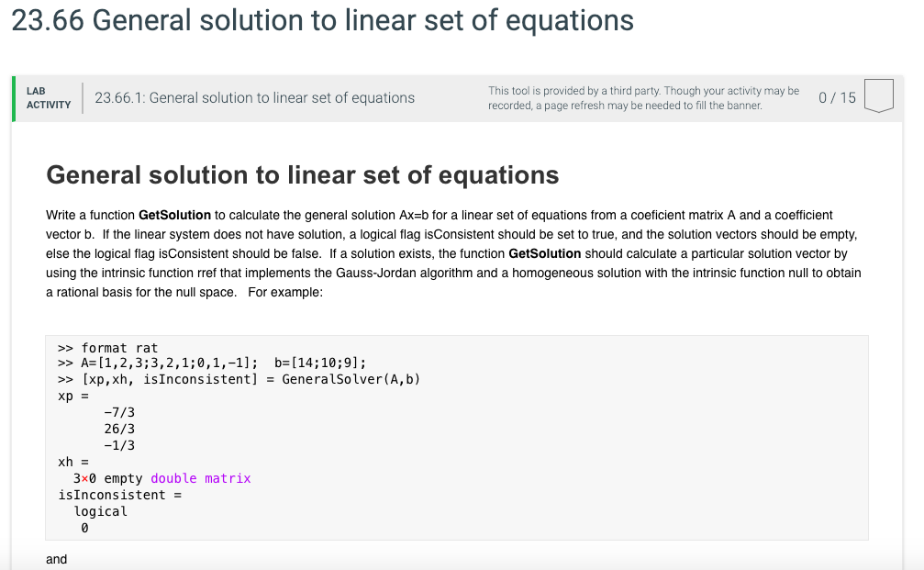Click the shield score badge icon
The width and height of the screenshot is (924, 570).
878,95
